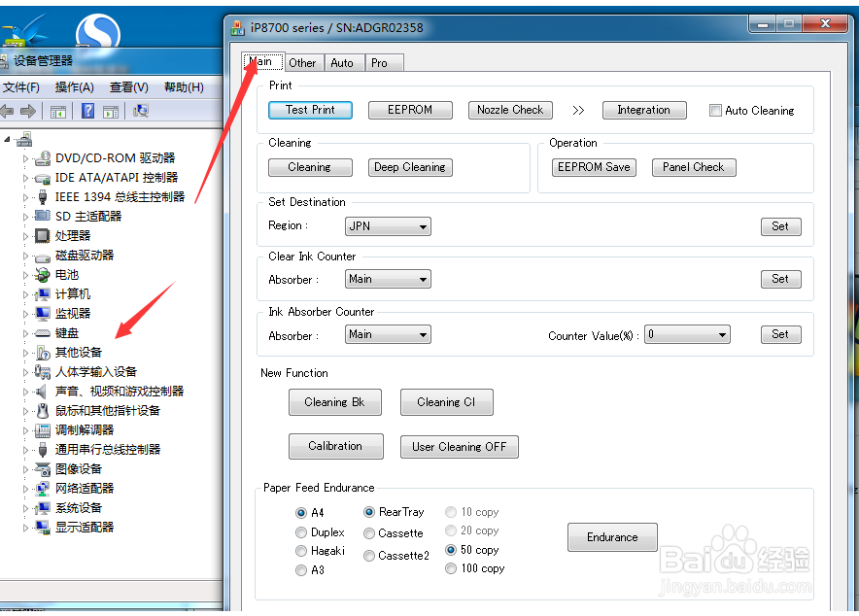Select the 100 copy radio button
The image size is (859, 616).
pos(451,569)
